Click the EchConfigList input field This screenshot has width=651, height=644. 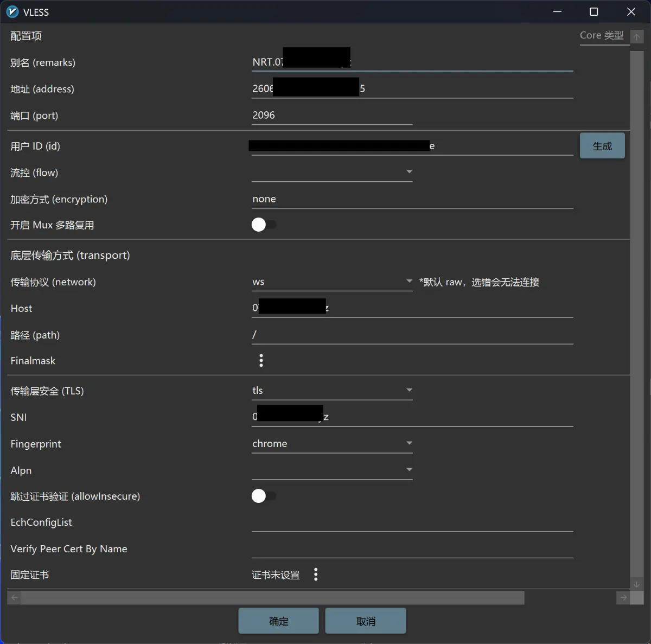pos(412,522)
